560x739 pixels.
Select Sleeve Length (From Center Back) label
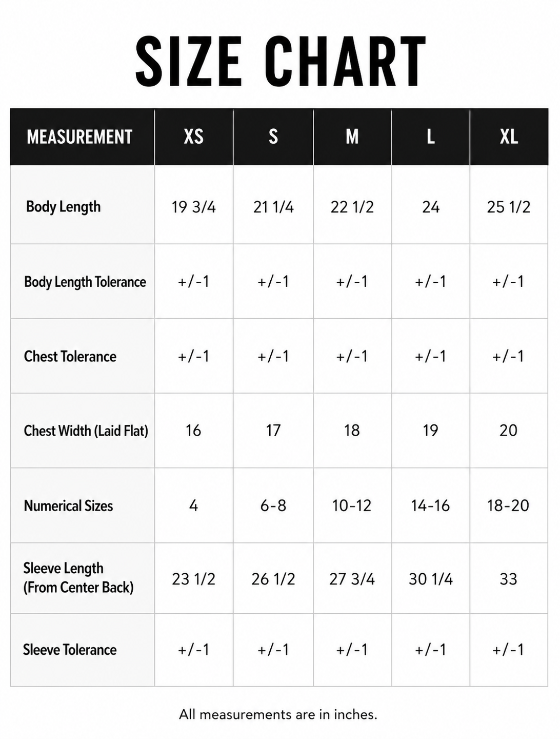pos(78,578)
